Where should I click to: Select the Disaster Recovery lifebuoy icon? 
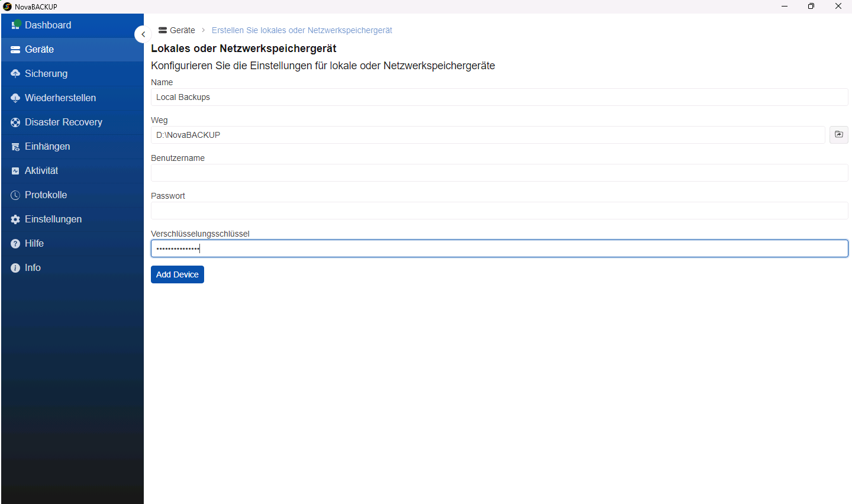coord(15,122)
